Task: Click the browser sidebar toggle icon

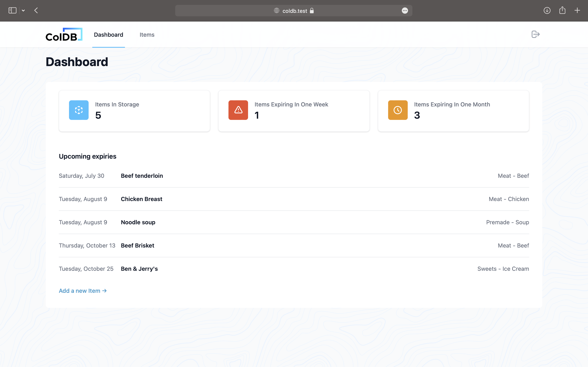Action: click(x=12, y=11)
